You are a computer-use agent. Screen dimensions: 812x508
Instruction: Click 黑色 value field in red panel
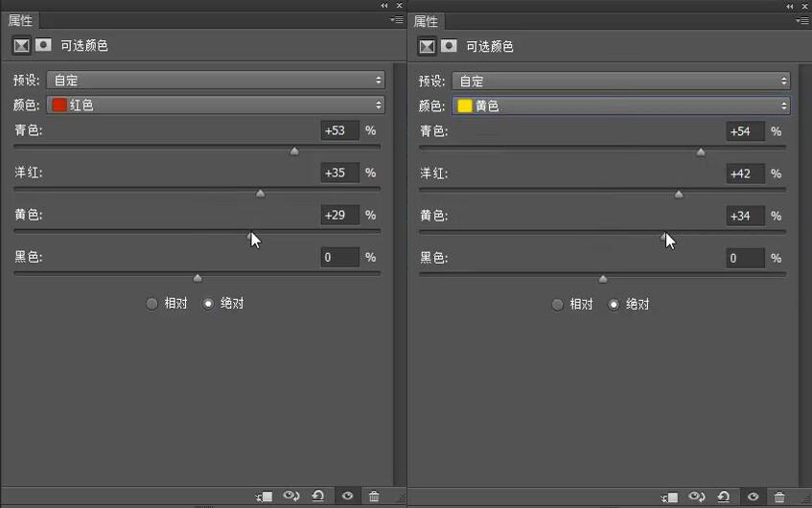(x=339, y=258)
